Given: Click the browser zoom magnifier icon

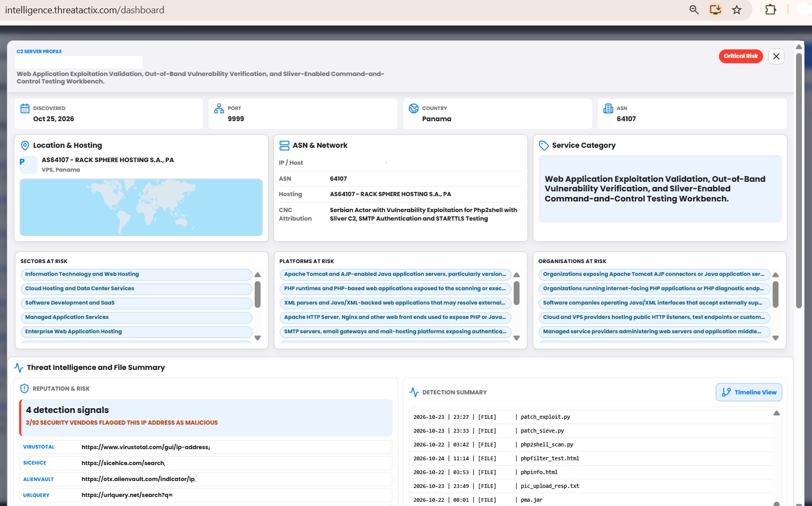Looking at the screenshot, I should click(x=694, y=10).
